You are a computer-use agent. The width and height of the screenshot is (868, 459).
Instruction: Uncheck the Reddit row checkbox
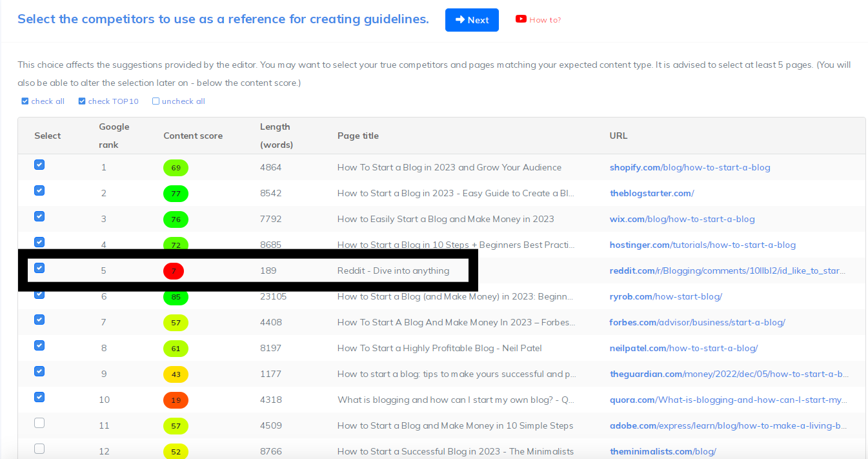(39, 268)
